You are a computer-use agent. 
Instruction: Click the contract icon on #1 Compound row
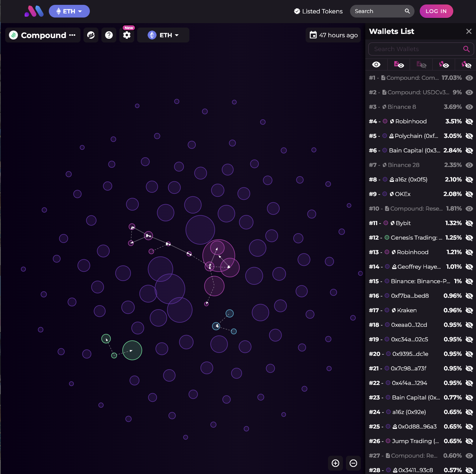pos(383,78)
